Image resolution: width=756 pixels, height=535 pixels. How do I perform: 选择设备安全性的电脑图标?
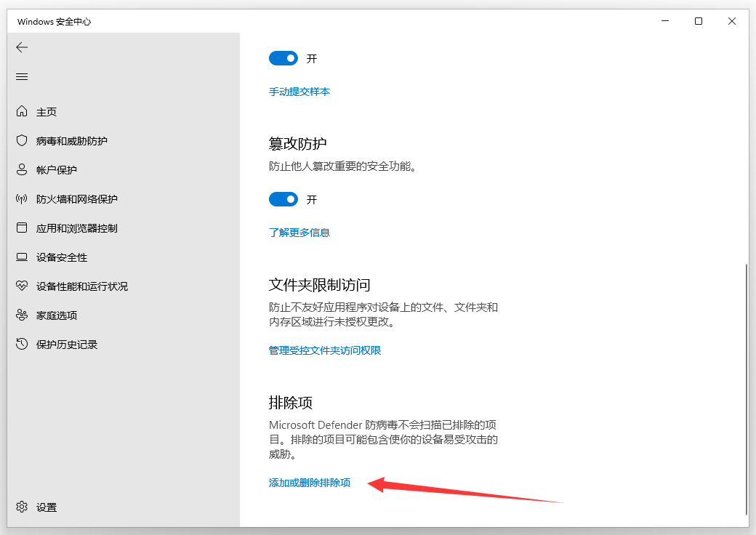(22, 257)
